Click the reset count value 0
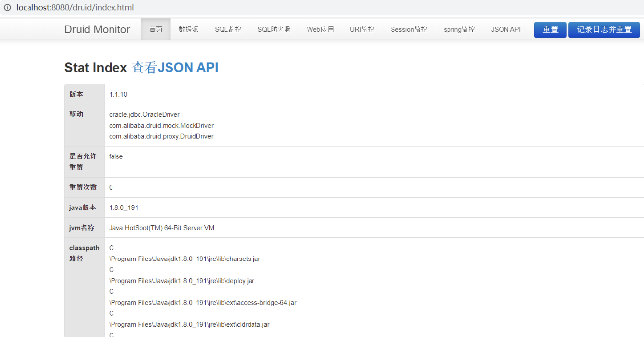644x337 pixels. [x=111, y=187]
